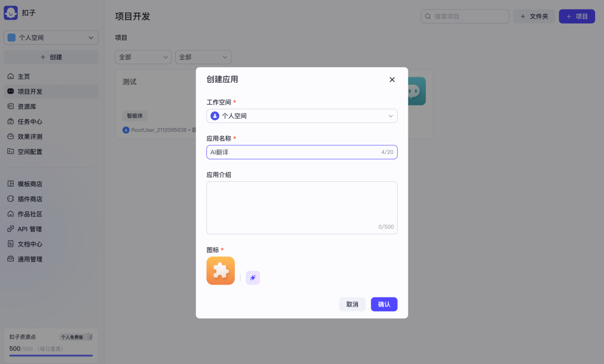Click the Coze logo icon

pos(11,13)
